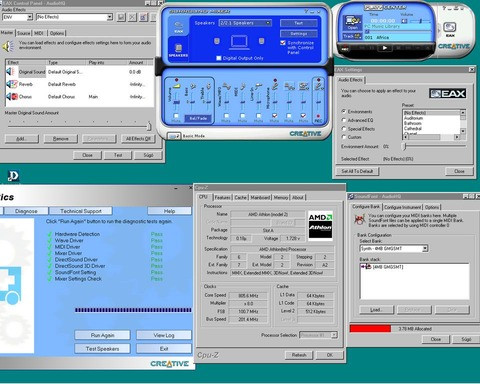Adjust the Master Original Sound Amount slider
480x384 pixels.
pos(78,126)
